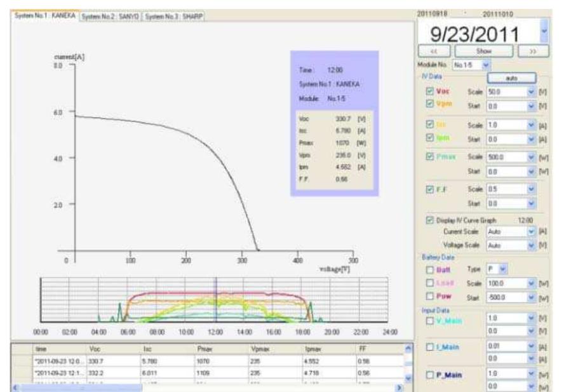The image size is (564, 392).
Task: Enable the Pow checkbox
Action: point(430,296)
